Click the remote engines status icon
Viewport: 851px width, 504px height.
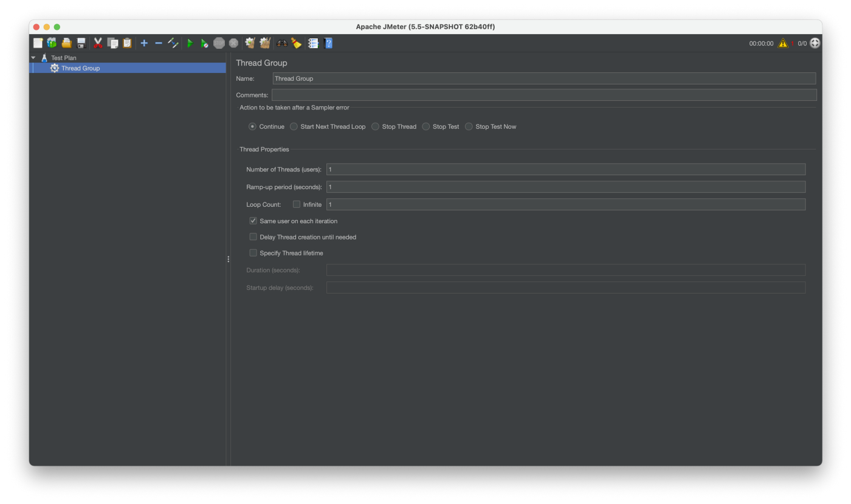pos(815,43)
